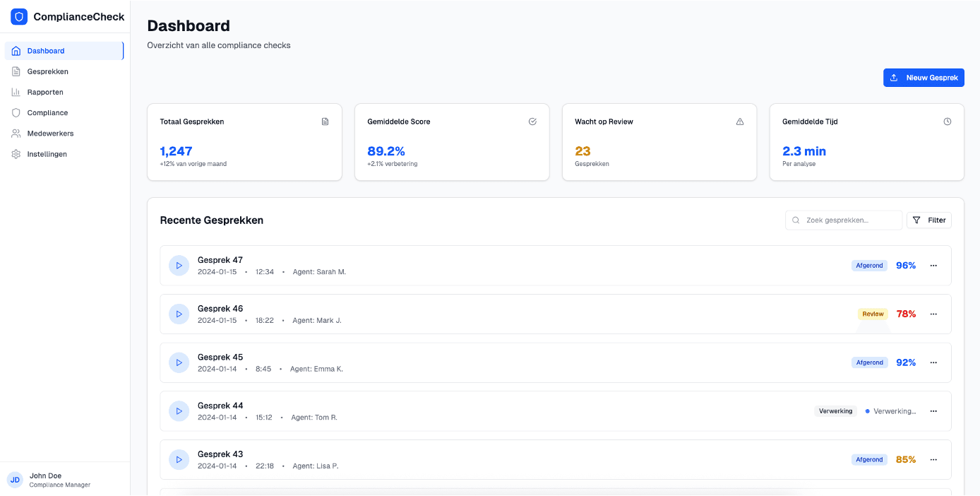
Task: Open the Gesprekken menu item
Action: [x=64, y=71]
